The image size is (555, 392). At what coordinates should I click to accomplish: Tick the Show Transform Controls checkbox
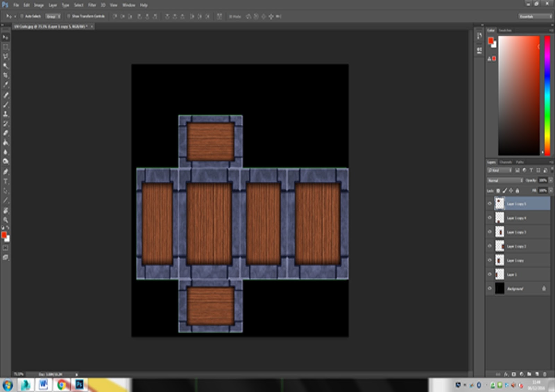(x=69, y=16)
